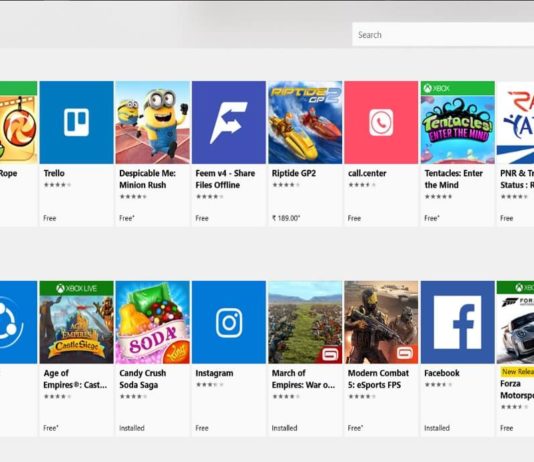
Task: Click the star rating under Instagram
Action: 209,385
